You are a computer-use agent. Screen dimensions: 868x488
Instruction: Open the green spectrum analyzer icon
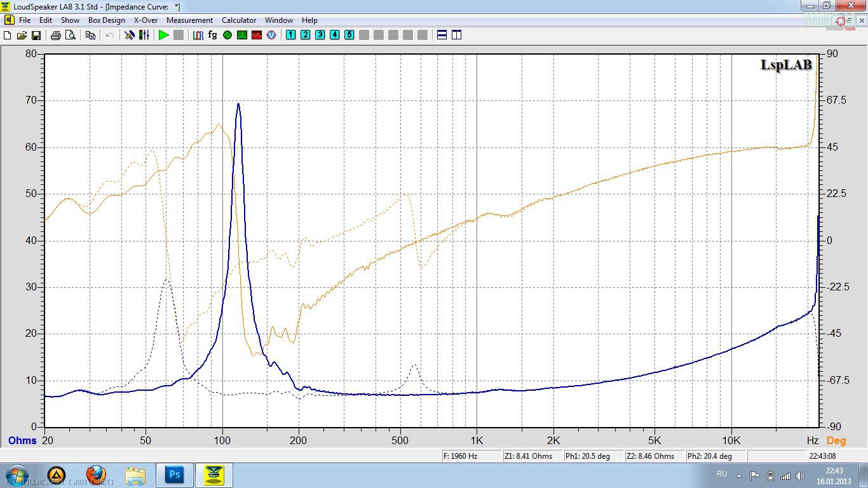[x=242, y=35]
